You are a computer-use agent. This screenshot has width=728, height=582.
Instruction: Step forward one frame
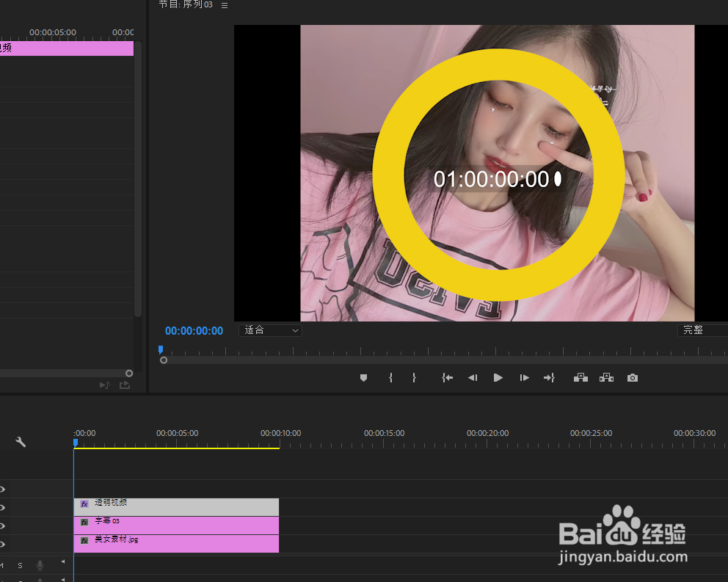[524, 378]
